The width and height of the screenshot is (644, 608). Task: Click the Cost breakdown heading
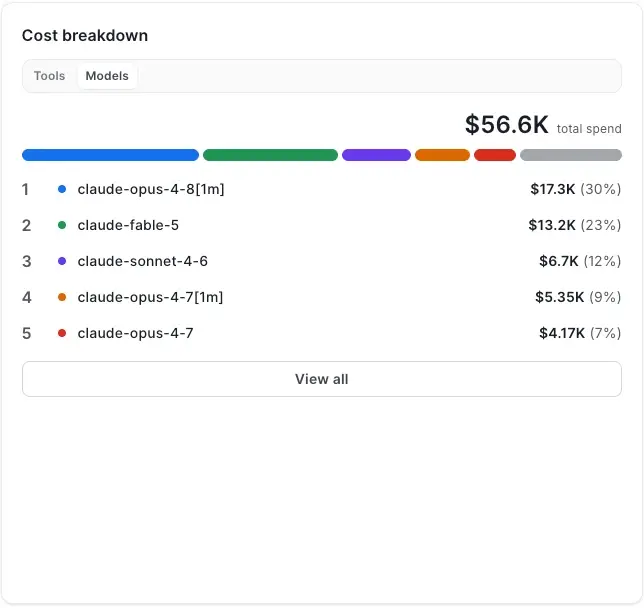click(85, 36)
